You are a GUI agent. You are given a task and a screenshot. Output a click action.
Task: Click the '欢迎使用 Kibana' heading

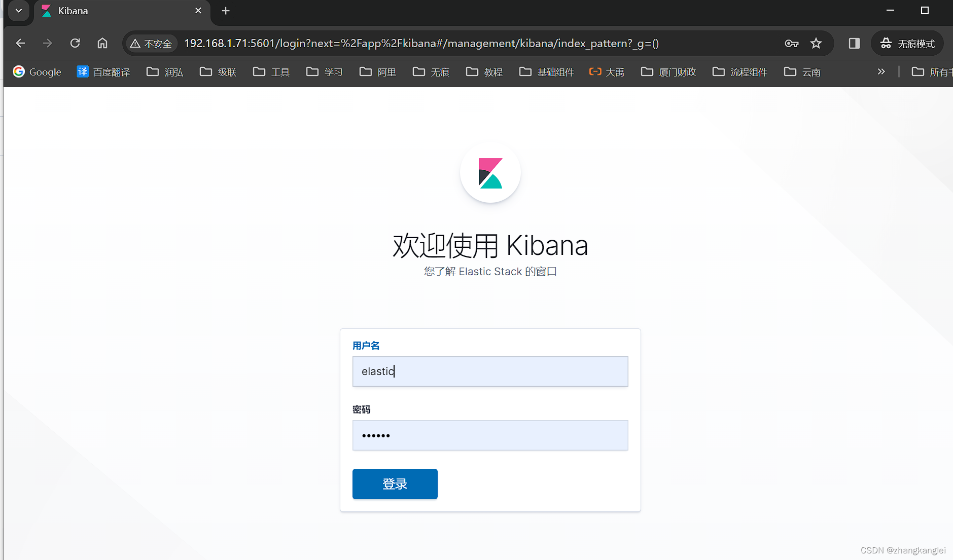490,246
